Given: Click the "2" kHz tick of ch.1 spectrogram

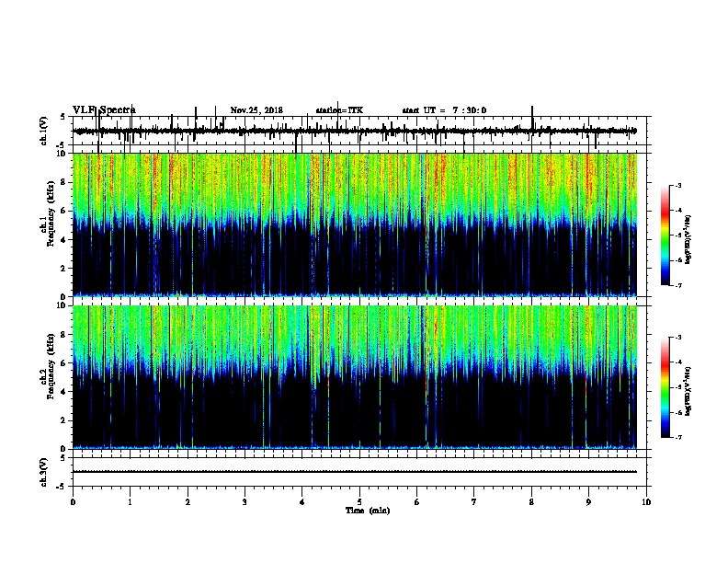Looking at the screenshot, I should click(x=63, y=268).
